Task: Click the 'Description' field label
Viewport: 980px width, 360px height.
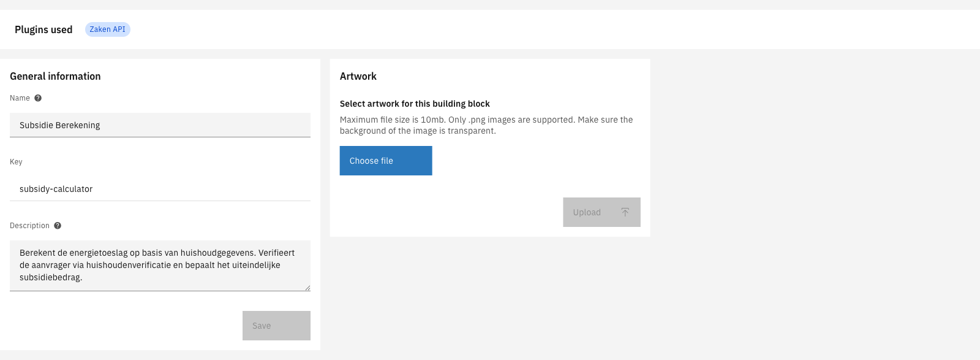Action: 29,226
